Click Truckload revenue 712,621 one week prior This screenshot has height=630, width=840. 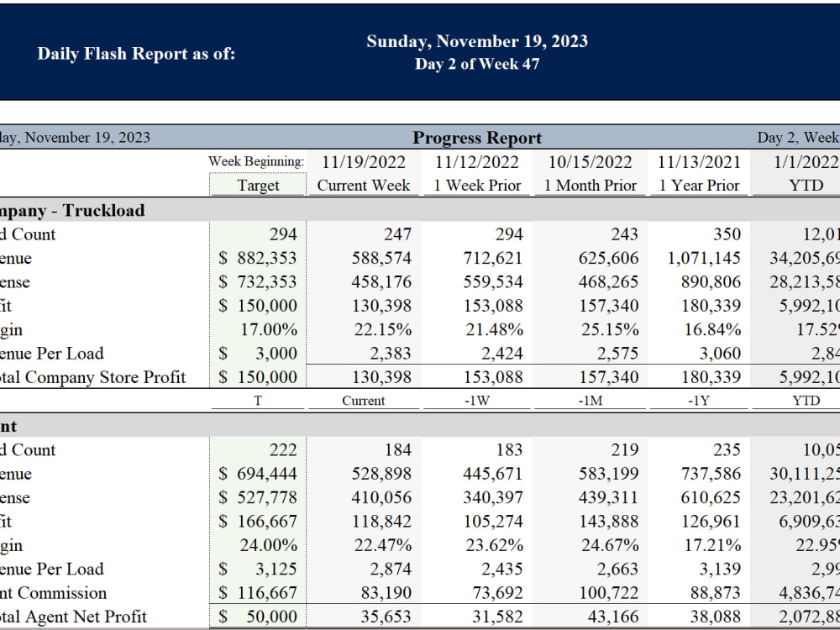[x=493, y=258]
